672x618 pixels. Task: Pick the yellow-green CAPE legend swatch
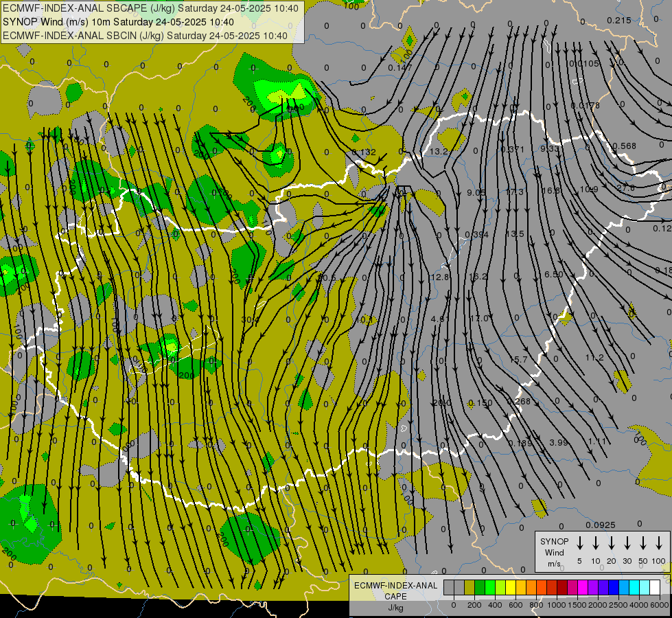pos(500,587)
